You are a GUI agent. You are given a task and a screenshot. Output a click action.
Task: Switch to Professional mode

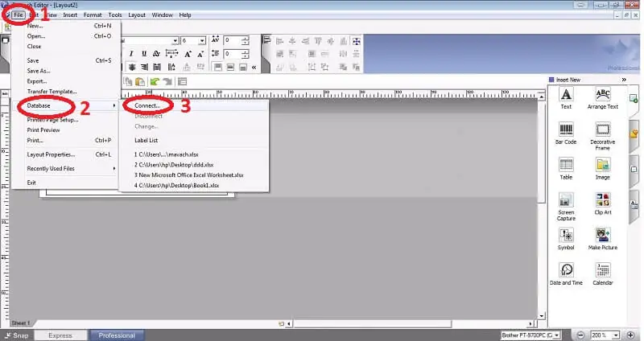[117, 335]
